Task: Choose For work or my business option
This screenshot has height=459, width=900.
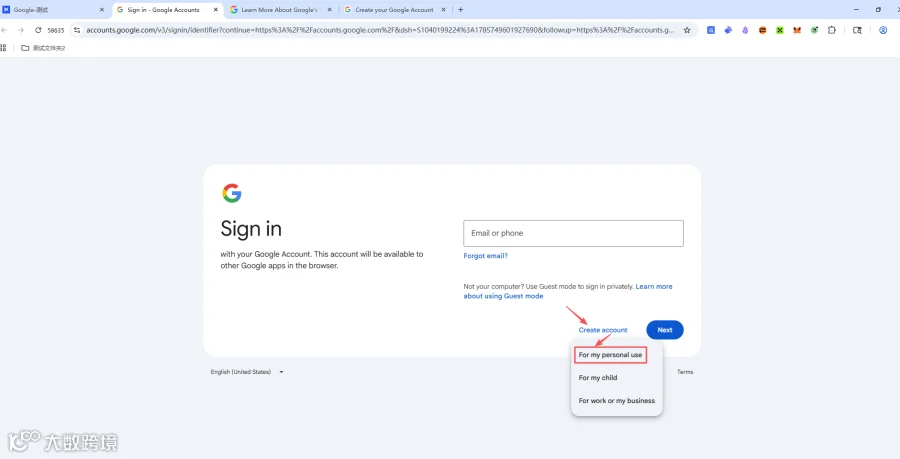Action: pyautogui.click(x=616, y=400)
